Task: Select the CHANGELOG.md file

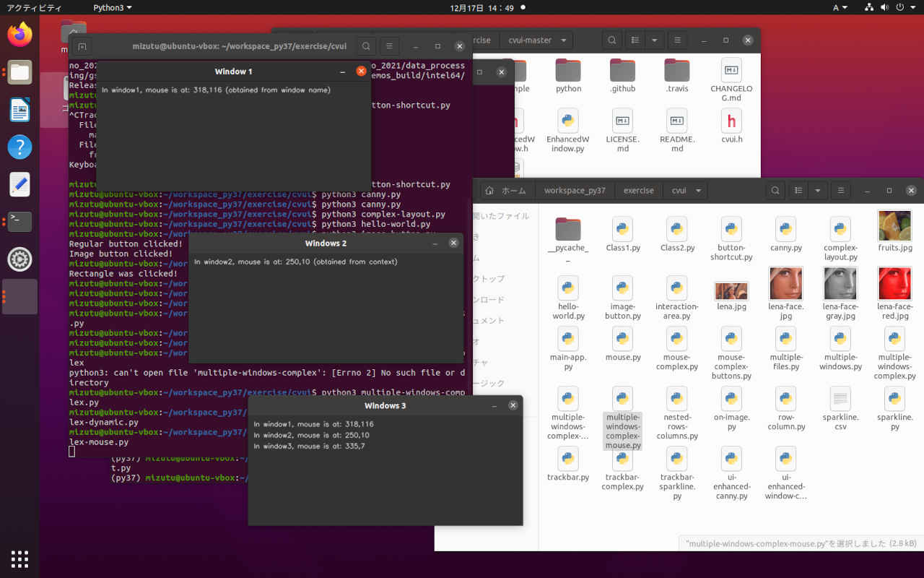Action: 731,80
